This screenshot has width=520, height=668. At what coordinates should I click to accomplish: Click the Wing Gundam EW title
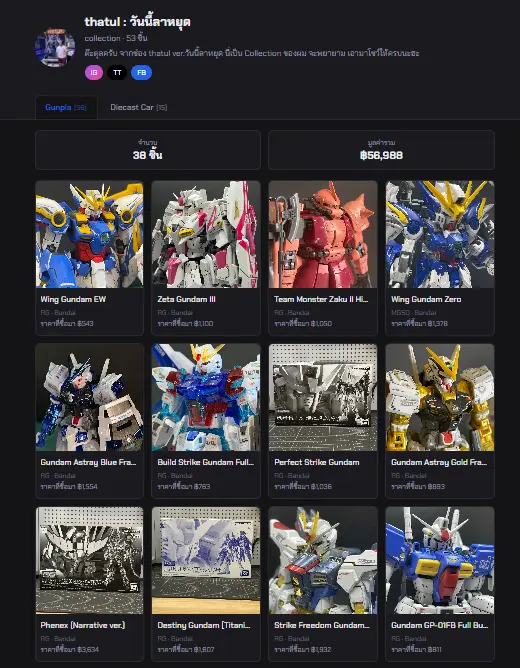pos(73,299)
